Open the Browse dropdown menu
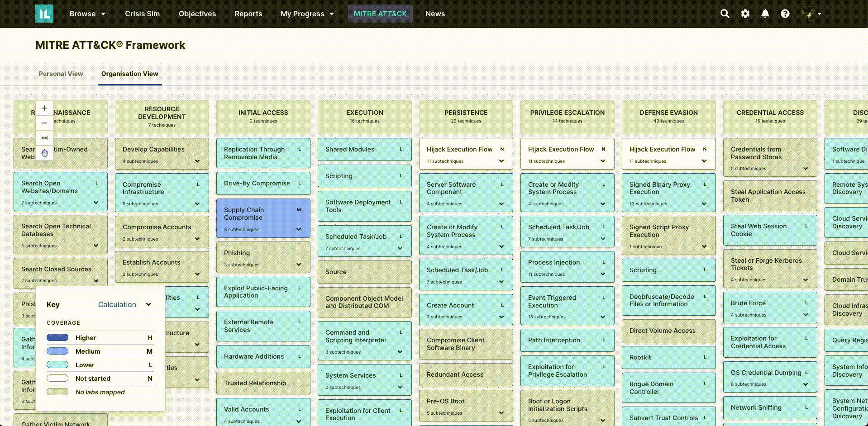 (87, 14)
